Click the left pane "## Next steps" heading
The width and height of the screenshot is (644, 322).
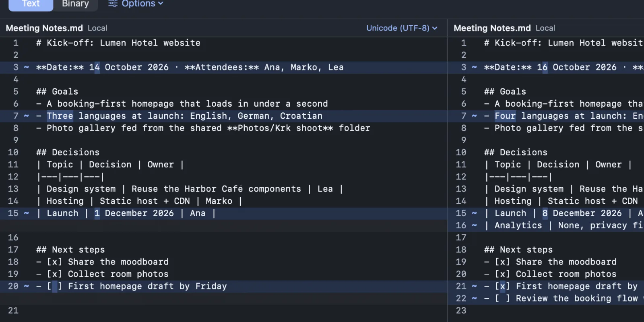[70, 250]
